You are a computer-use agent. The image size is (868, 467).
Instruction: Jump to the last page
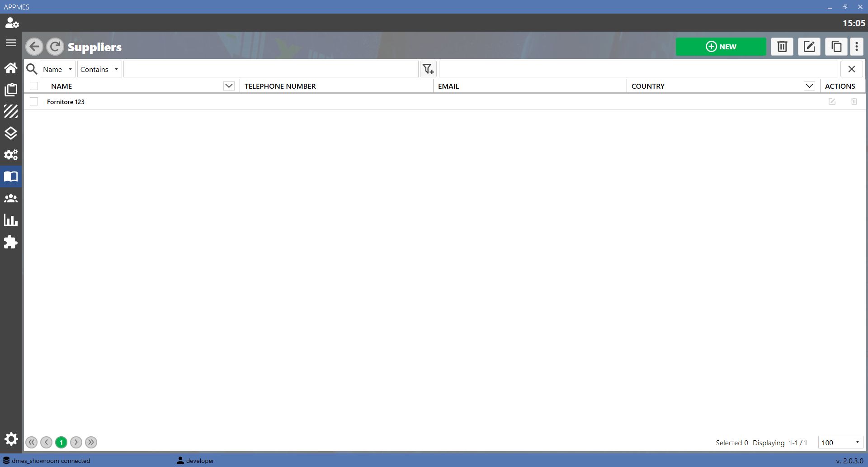91,443
